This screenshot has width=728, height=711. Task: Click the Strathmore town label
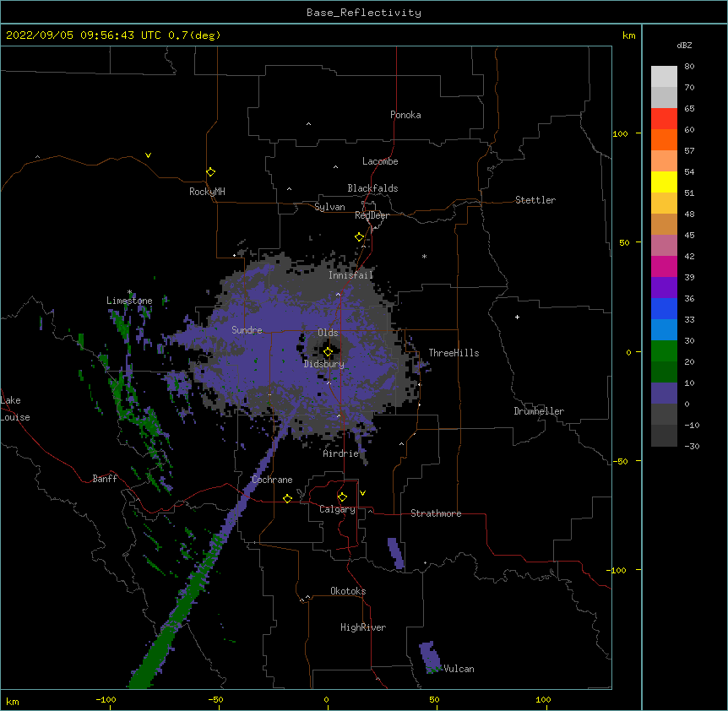point(436,513)
